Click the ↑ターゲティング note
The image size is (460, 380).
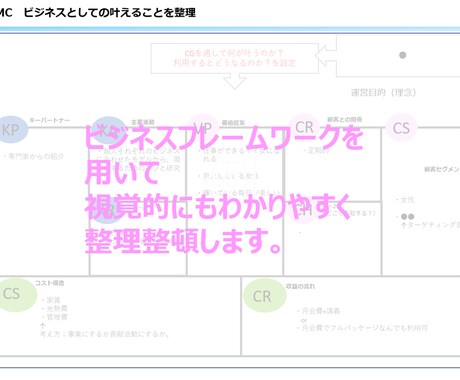tap(430, 225)
